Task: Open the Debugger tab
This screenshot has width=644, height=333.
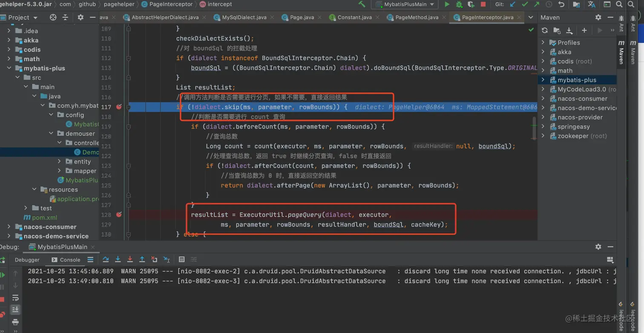Action: point(27,260)
